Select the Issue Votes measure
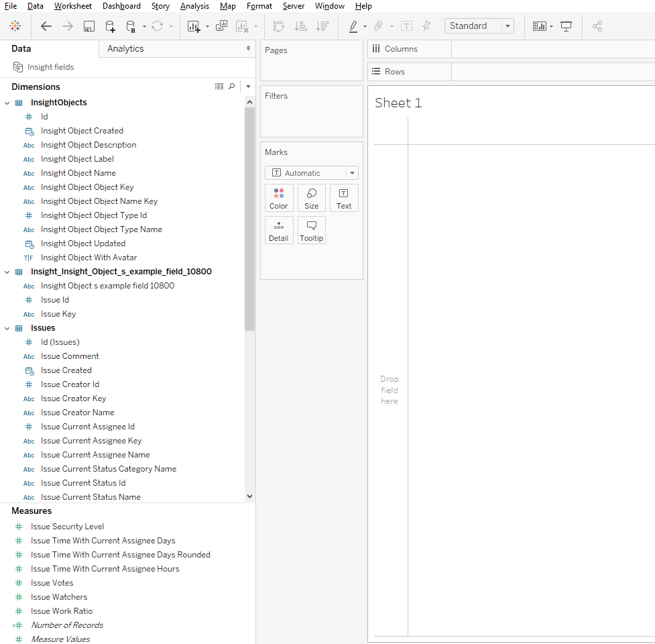 pyautogui.click(x=52, y=583)
